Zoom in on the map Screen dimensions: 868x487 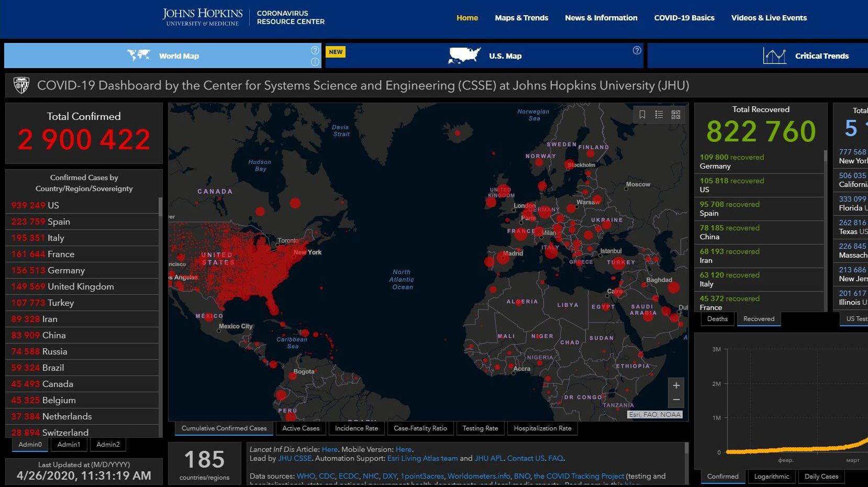coord(676,385)
